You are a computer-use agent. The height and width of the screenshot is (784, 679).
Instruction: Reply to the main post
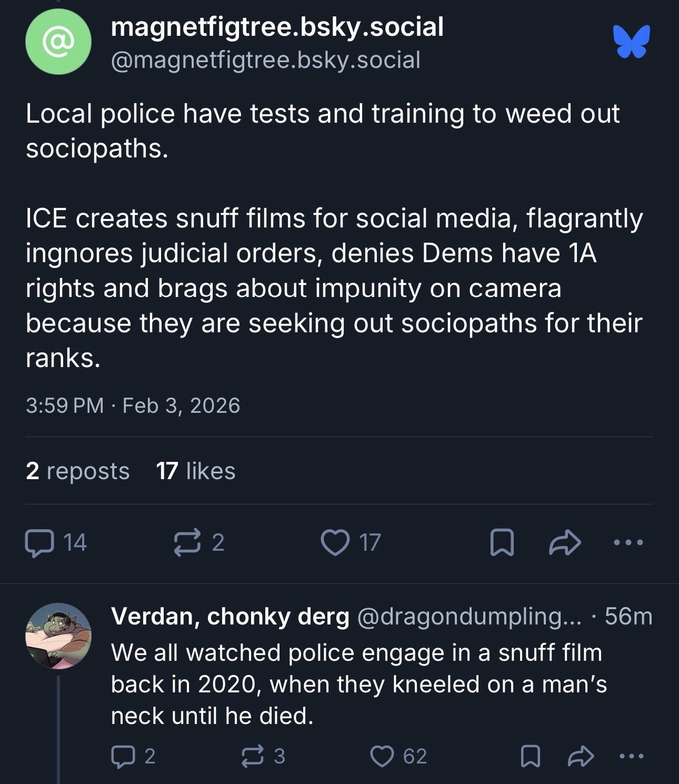(x=39, y=543)
